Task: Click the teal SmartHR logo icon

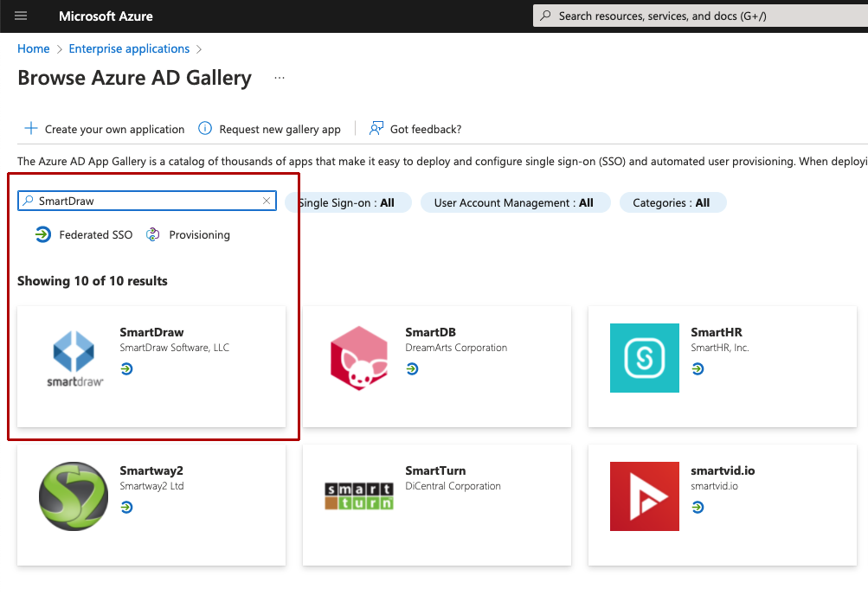Action: (644, 358)
